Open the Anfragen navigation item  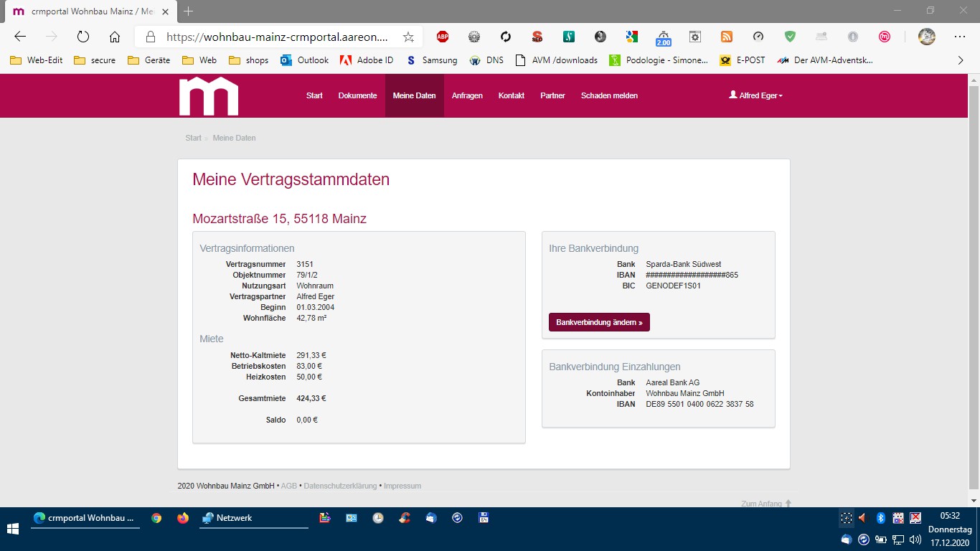[467, 95]
